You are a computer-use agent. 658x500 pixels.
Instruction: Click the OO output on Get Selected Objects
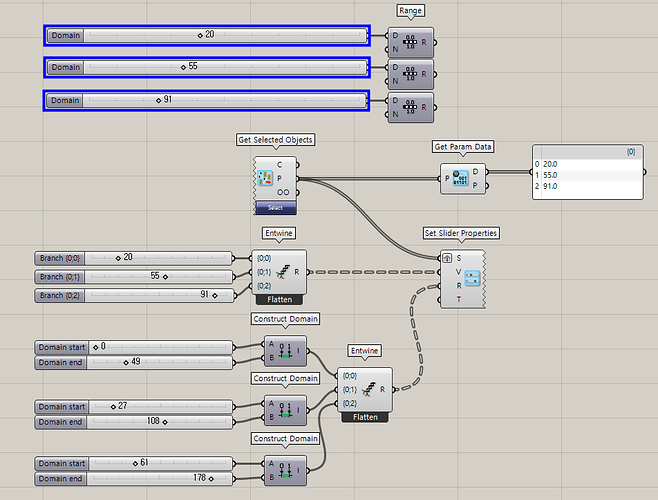click(x=283, y=192)
